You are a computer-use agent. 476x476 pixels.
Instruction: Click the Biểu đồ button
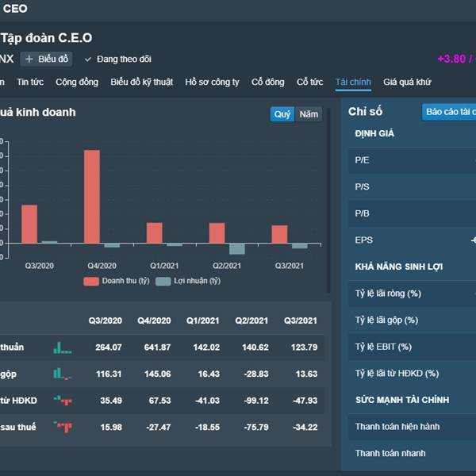46,59
